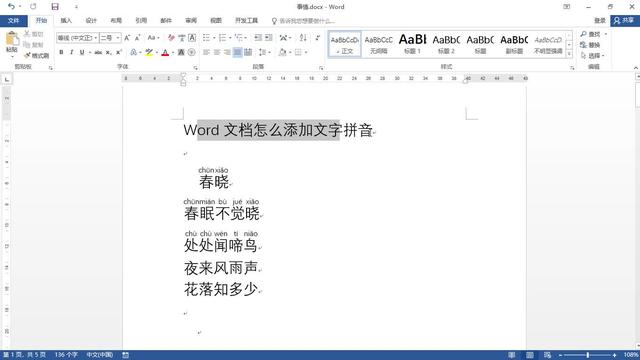The height and width of the screenshot is (360, 640).
Task: Switch to the Design (设计) tab
Action: click(x=91, y=20)
